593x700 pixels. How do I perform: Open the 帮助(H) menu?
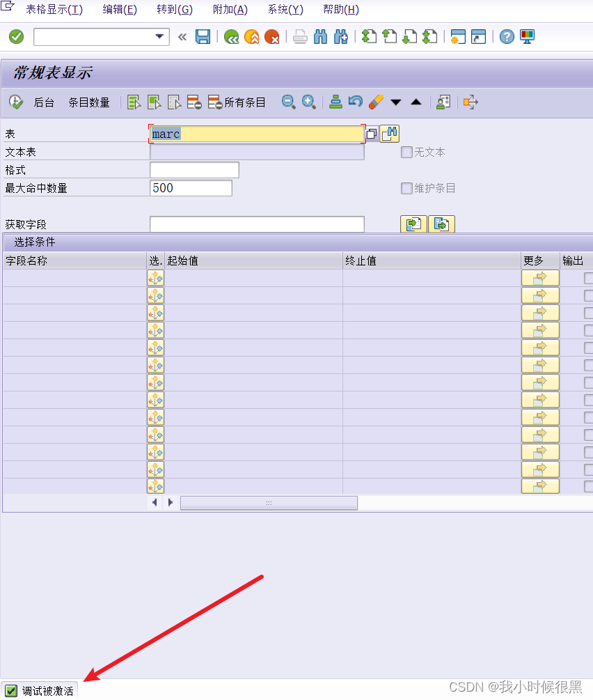(341, 9)
